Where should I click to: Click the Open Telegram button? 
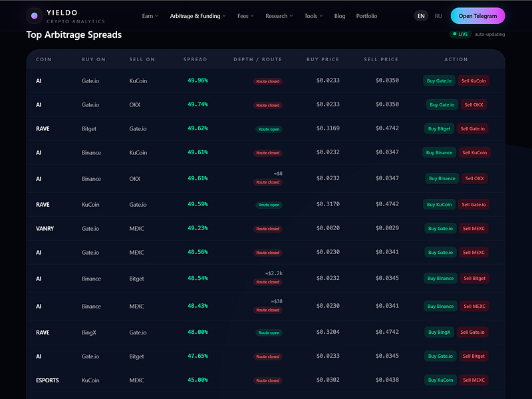click(477, 16)
